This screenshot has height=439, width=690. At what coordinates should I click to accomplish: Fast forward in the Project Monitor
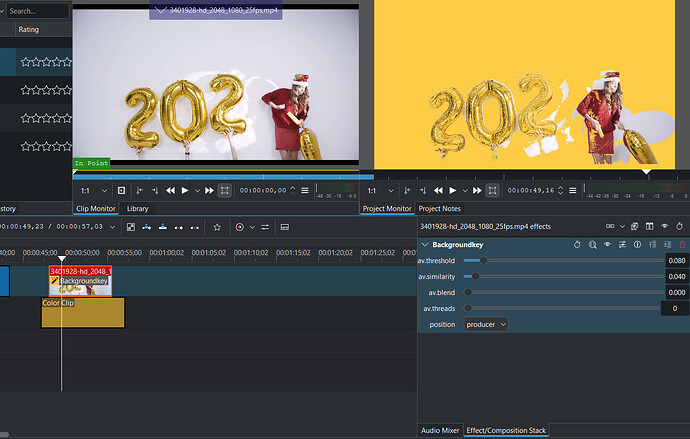(x=477, y=190)
